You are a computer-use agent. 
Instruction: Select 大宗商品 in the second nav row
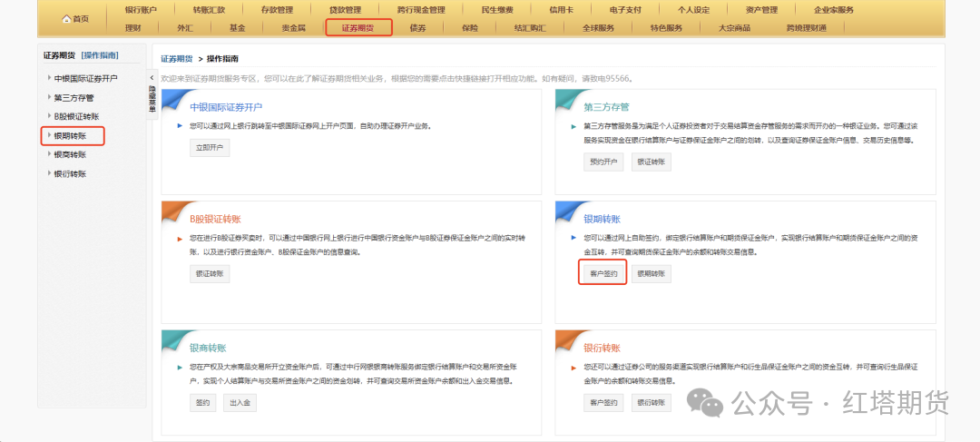point(734,28)
